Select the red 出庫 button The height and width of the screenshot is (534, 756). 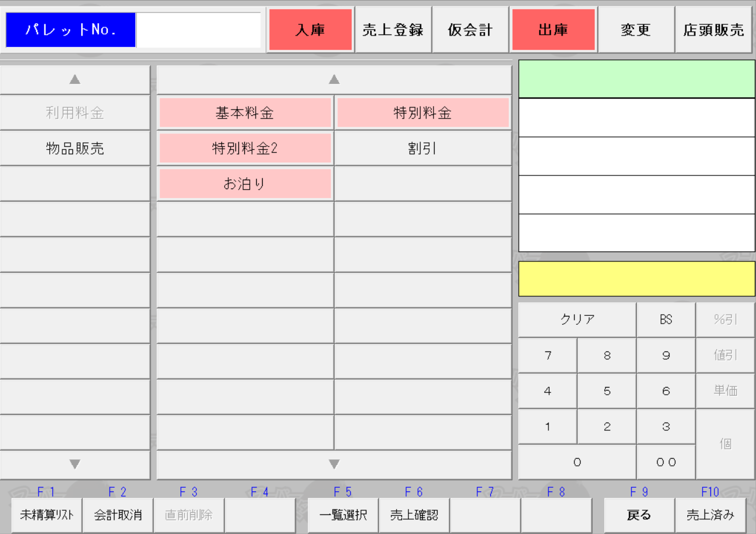coord(553,30)
